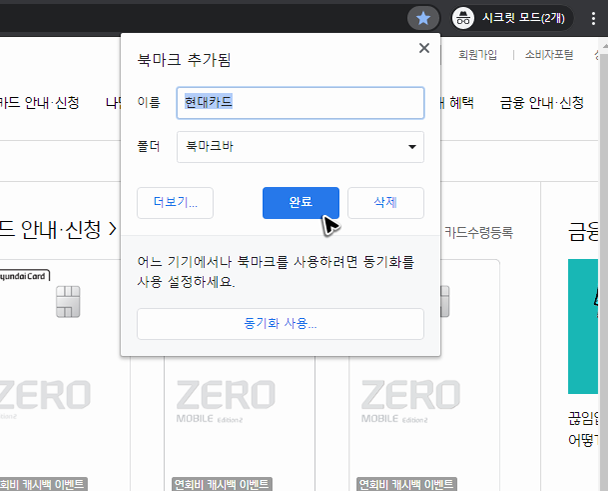Click the 카드수령등록 link

(x=479, y=232)
